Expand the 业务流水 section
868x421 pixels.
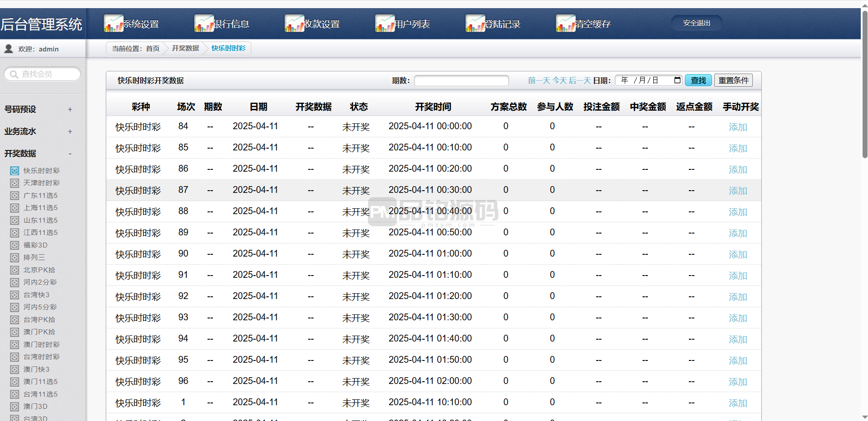tap(70, 131)
